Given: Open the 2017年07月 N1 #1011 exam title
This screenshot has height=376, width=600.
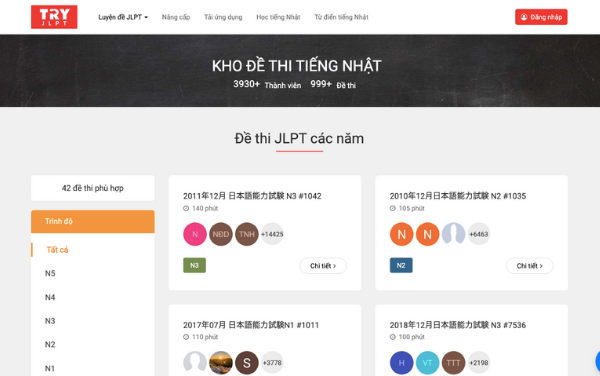Looking at the screenshot, I should point(251,325).
